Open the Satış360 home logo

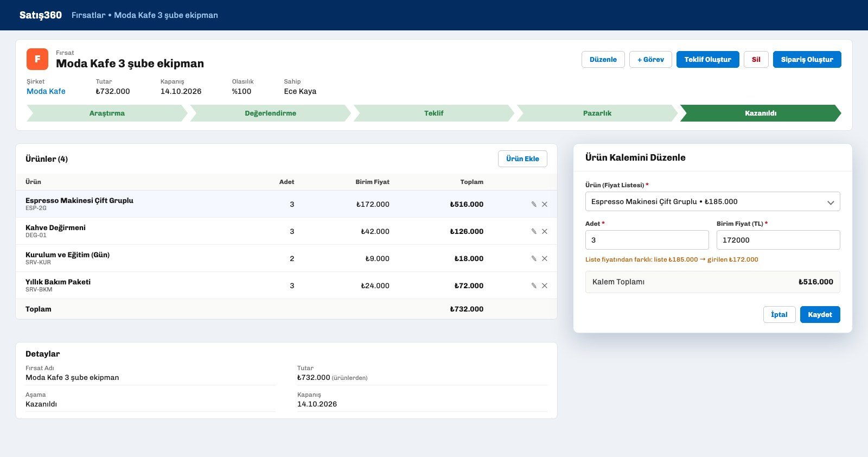(41, 15)
